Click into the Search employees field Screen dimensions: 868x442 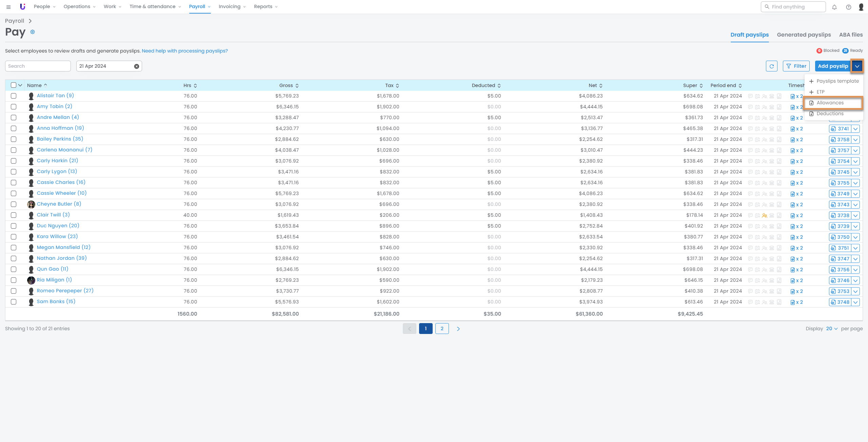[x=38, y=66]
